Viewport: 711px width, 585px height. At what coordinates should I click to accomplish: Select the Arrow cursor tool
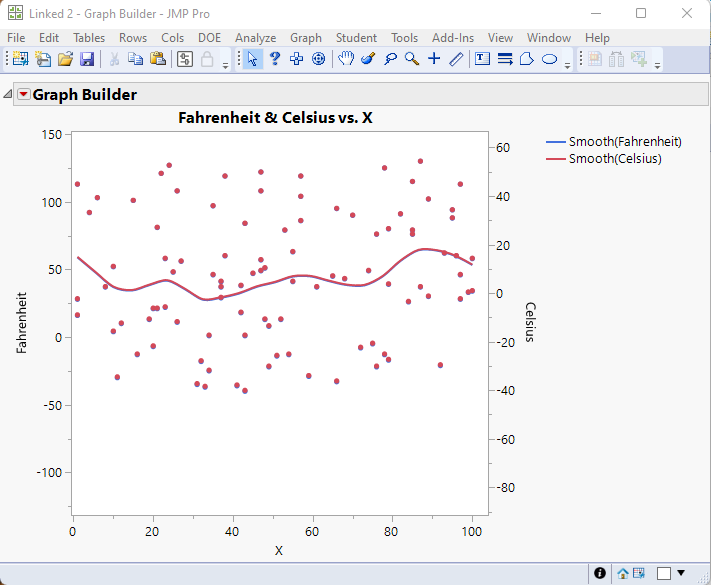[x=253, y=59]
